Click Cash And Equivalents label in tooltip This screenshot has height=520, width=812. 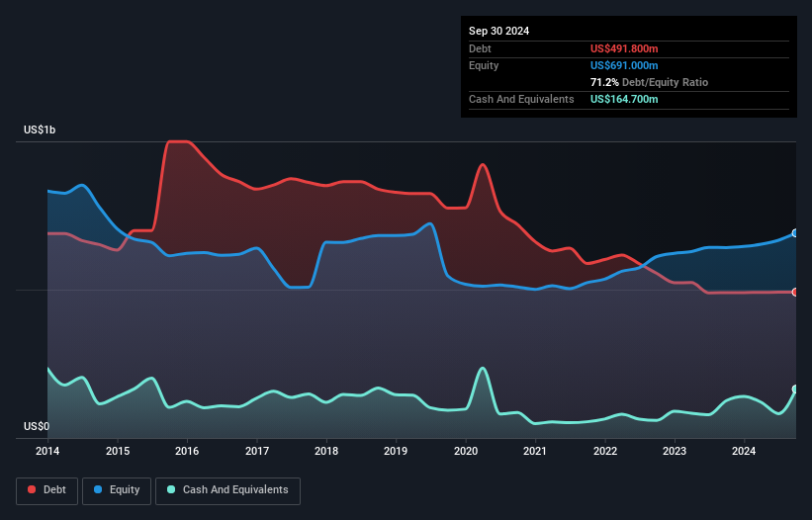tap(521, 99)
